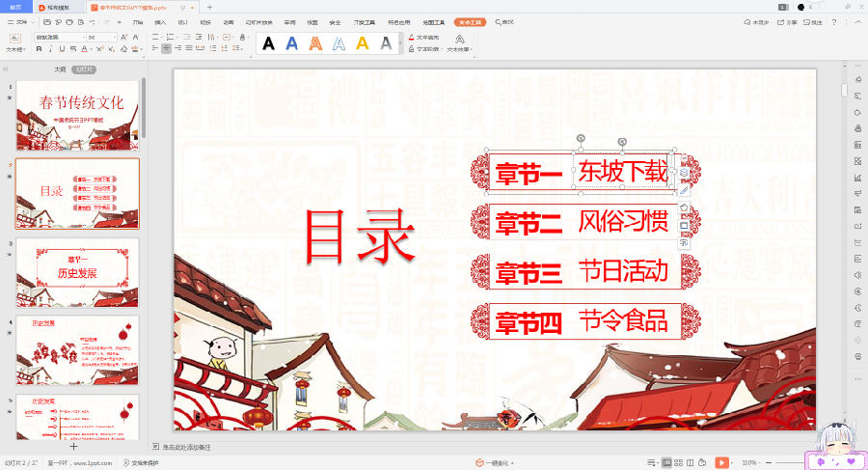Open the Start (开始) ribbon tab
Screen dimensions: 868x470
tap(137, 23)
